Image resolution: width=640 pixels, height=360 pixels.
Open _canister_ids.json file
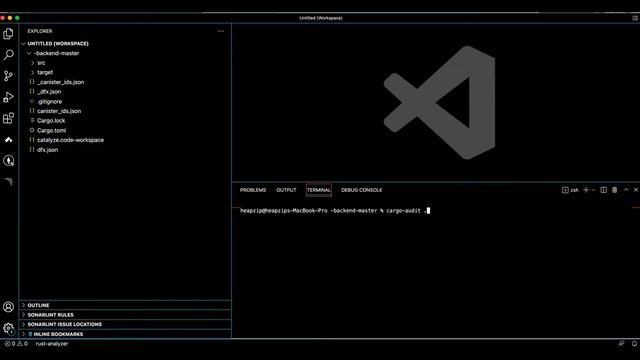(60, 82)
